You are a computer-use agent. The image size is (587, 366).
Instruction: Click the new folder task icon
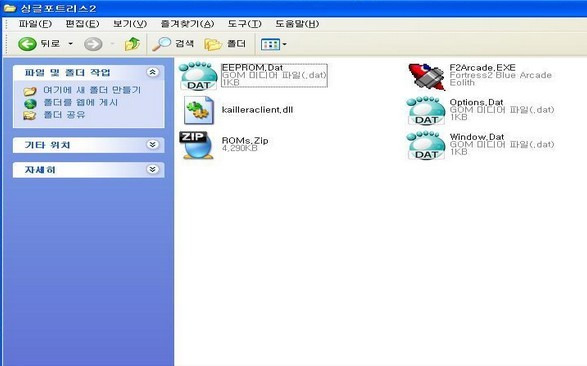(x=30, y=91)
